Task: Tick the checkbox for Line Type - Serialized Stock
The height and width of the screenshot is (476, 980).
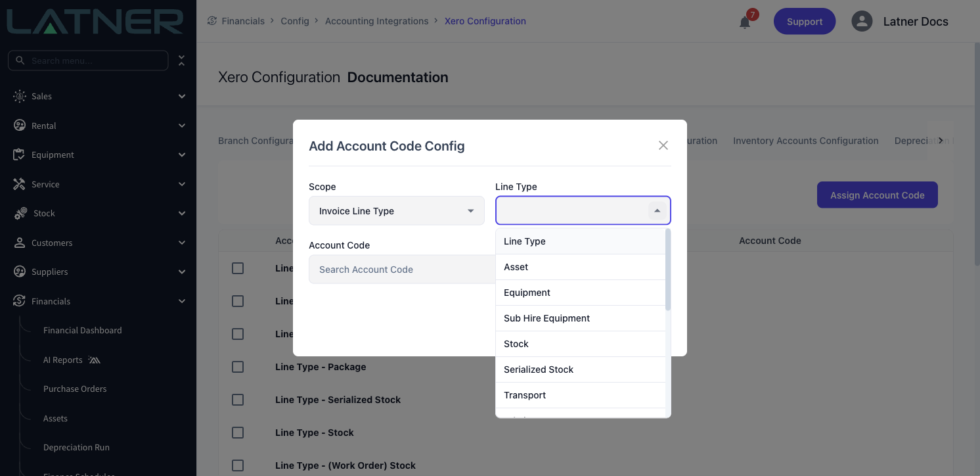Action: point(238,400)
